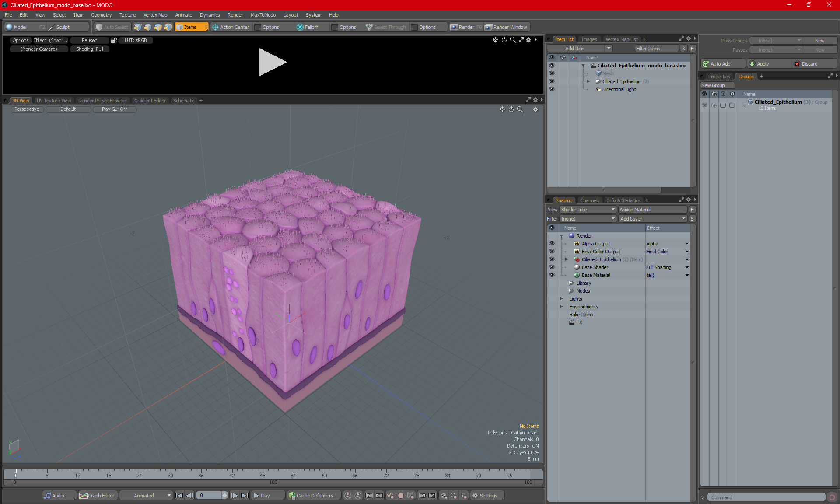
Task: Click New Group button
Action: pos(717,85)
